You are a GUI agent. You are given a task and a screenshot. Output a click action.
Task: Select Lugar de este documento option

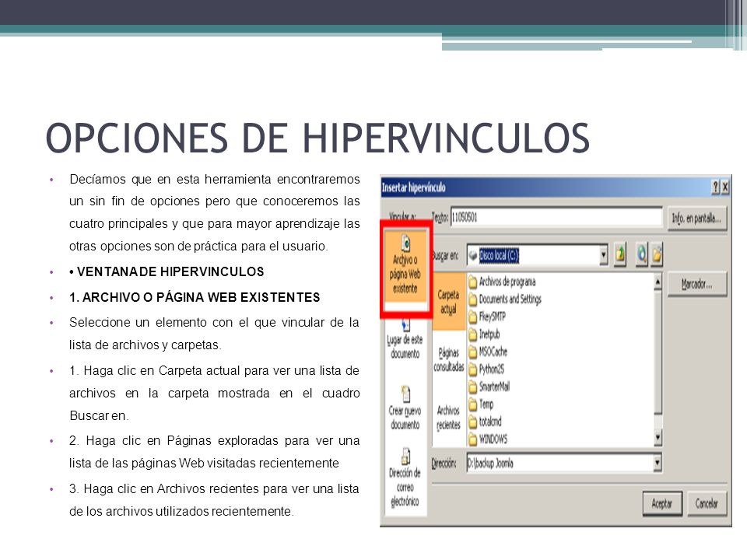405,339
